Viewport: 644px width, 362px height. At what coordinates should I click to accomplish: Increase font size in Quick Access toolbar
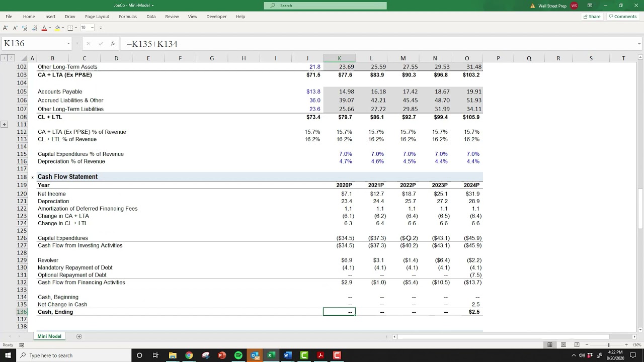click(x=5, y=28)
